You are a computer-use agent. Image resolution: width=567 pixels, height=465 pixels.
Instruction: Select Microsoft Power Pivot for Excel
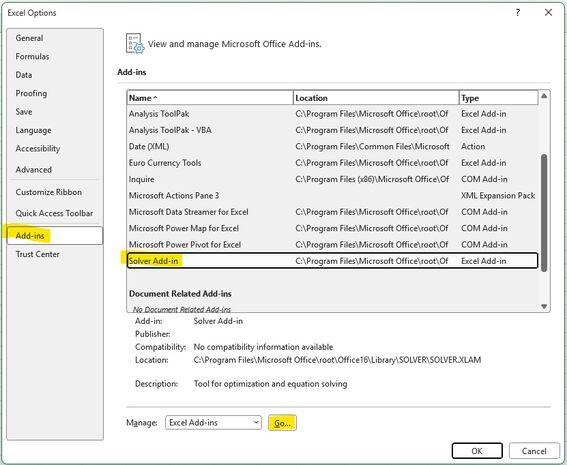click(x=332, y=244)
